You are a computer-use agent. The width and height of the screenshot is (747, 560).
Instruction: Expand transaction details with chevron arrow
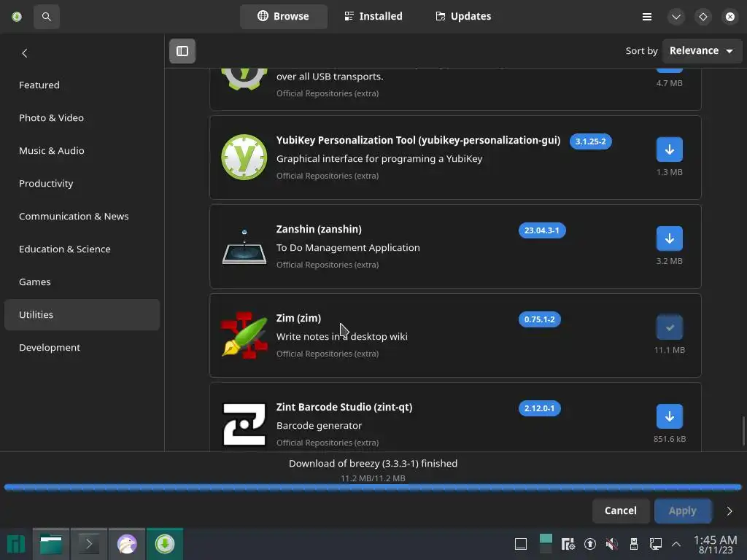click(729, 511)
